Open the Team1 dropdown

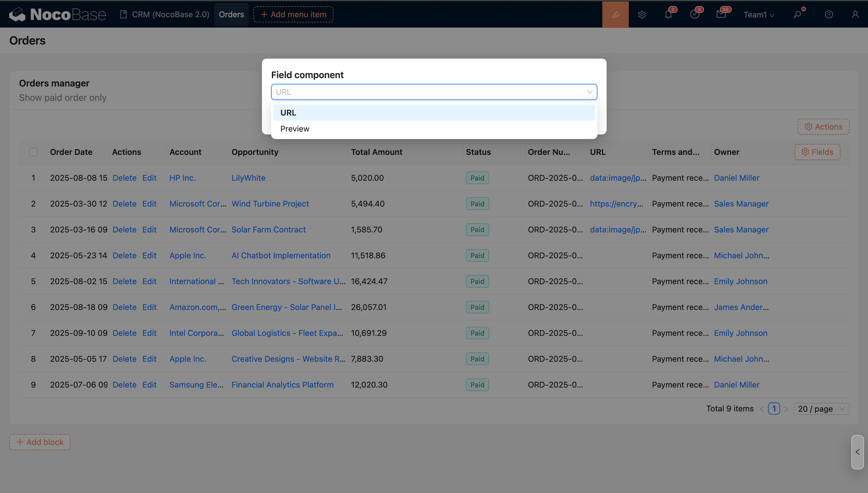[759, 15]
